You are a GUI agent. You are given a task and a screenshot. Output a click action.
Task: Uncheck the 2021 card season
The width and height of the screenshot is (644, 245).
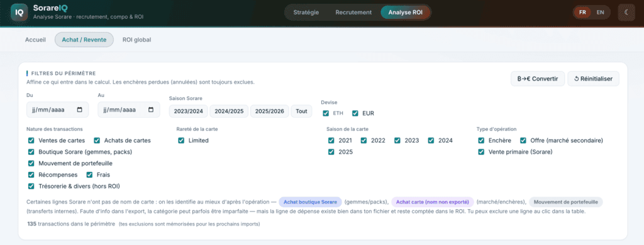(x=331, y=140)
